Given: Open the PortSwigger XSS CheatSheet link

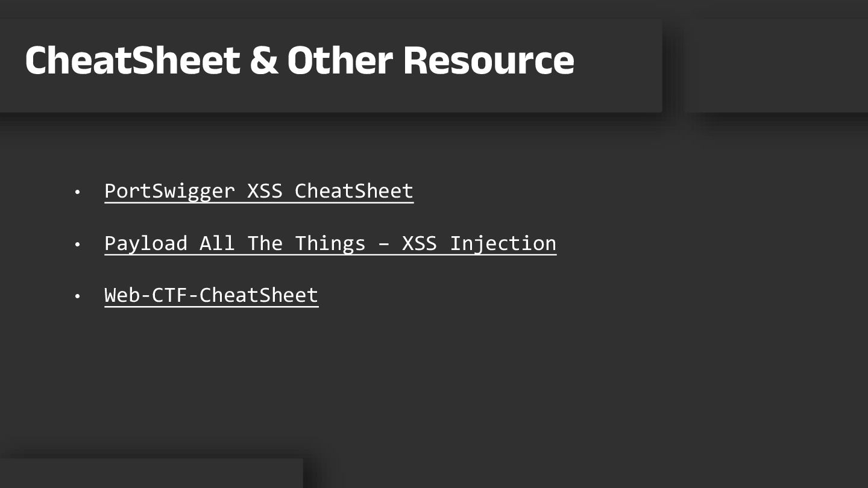Looking at the screenshot, I should [x=259, y=191].
